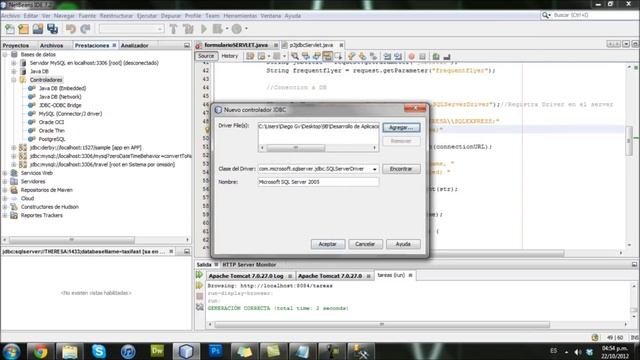Select the formularioSERVLET.java editor tab
640x360 pixels.
point(236,45)
